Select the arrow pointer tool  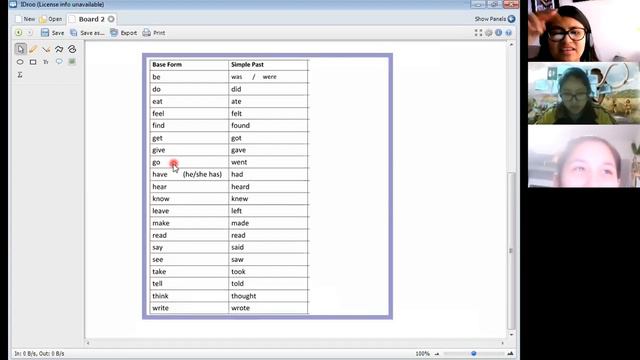pos(20,49)
